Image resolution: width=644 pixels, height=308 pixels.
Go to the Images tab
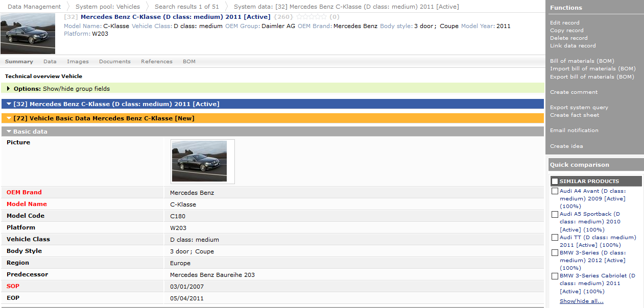tap(78, 62)
